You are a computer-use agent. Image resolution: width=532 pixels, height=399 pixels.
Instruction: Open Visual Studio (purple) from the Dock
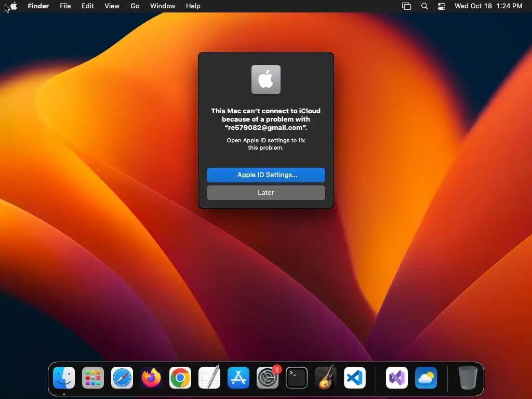click(x=397, y=378)
